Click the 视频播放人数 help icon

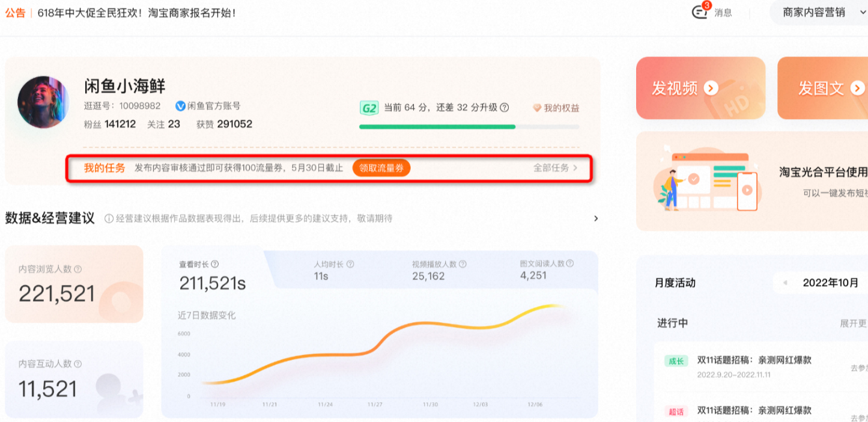[x=463, y=263]
